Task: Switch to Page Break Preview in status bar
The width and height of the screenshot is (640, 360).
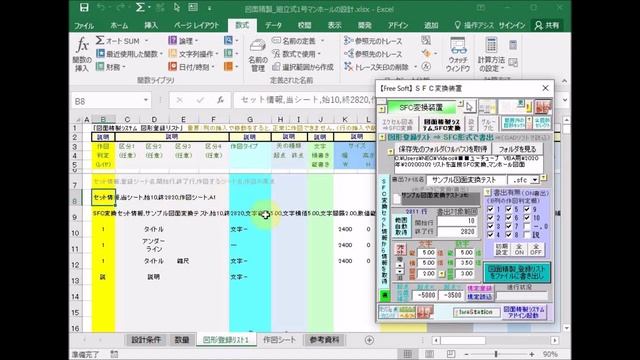Action: (451, 354)
